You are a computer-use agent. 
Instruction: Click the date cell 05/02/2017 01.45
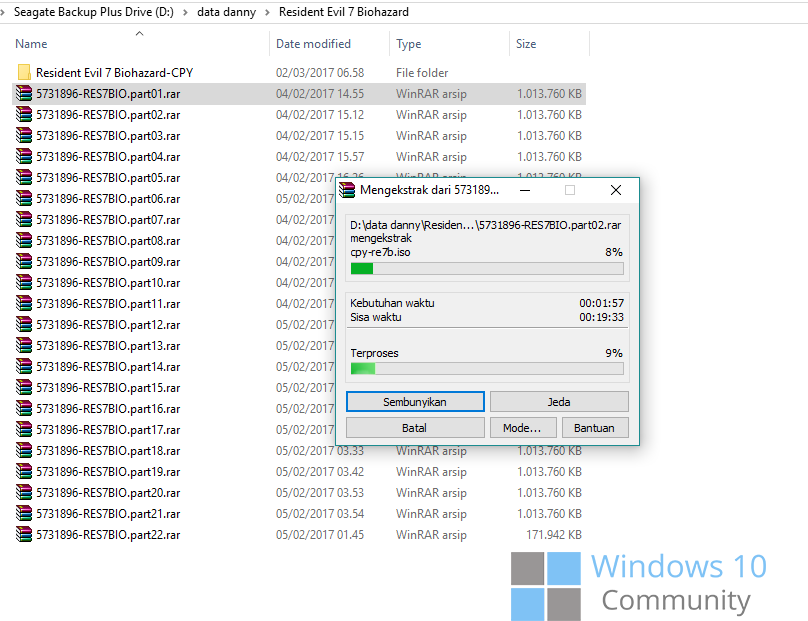[x=320, y=535]
